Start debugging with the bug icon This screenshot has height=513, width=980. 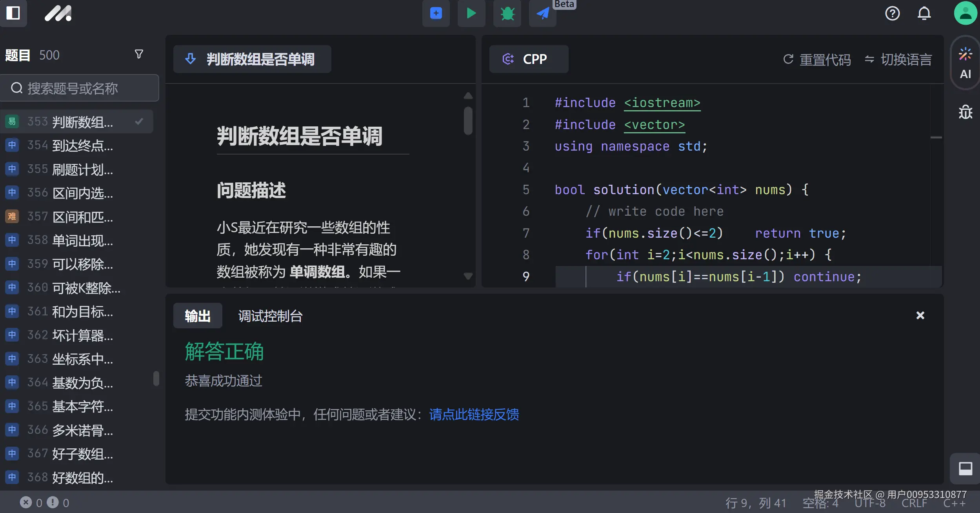(x=507, y=13)
